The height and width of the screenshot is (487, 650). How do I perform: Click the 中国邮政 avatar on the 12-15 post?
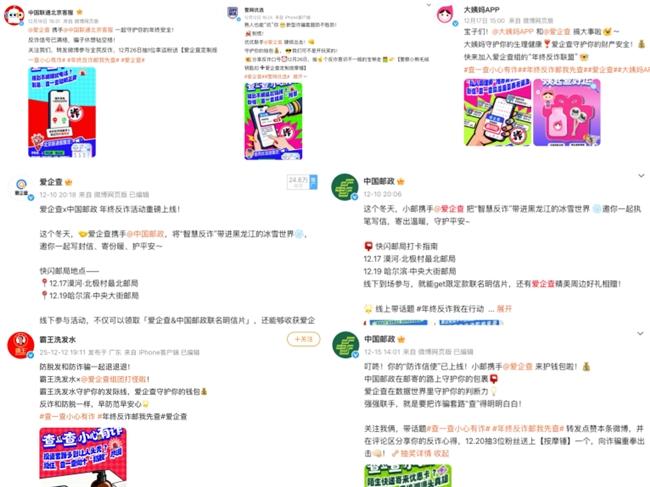pos(346,345)
